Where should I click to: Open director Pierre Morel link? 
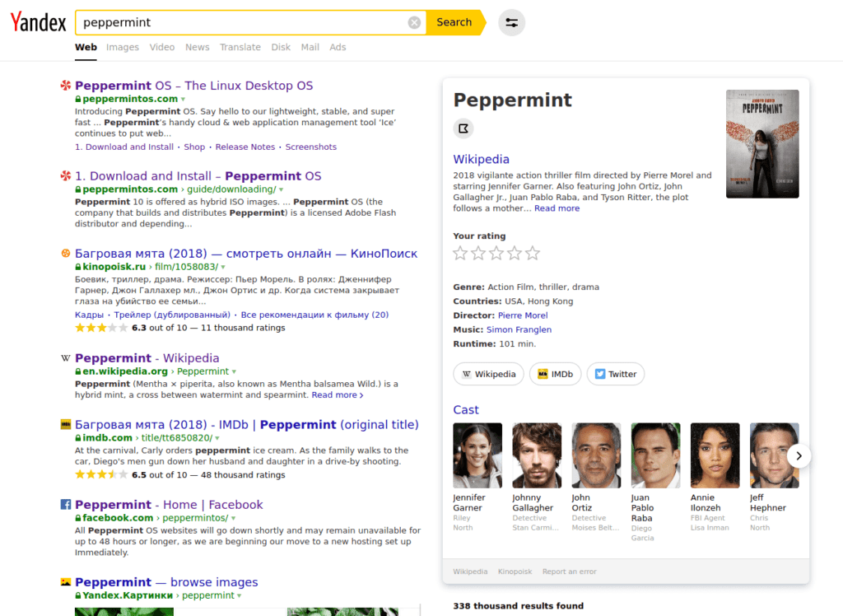[x=523, y=315]
